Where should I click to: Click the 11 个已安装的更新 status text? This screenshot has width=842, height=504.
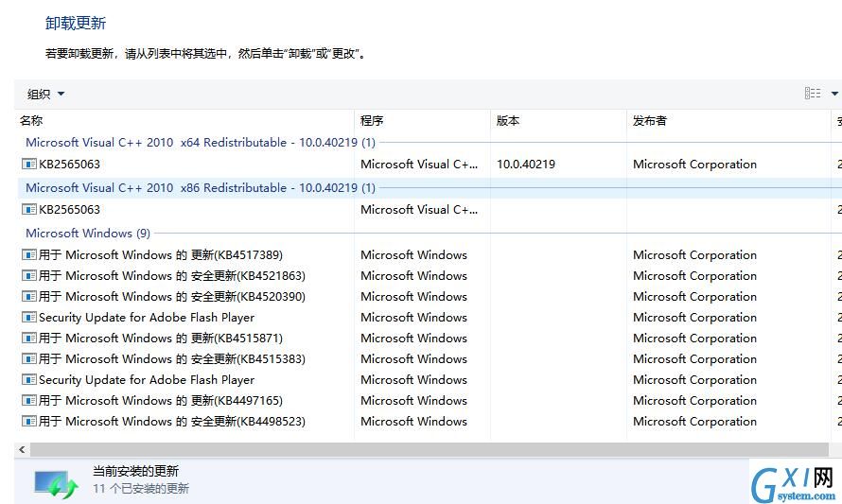(x=141, y=489)
